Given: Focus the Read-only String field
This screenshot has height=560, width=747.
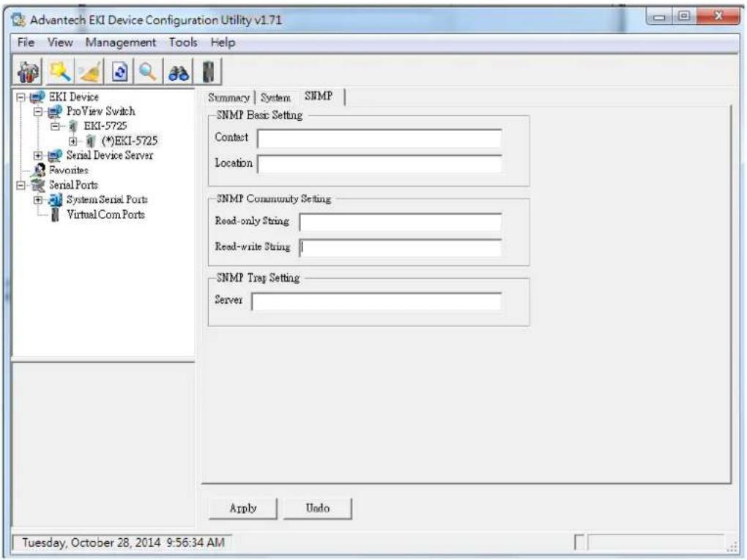Looking at the screenshot, I should (x=400, y=222).
